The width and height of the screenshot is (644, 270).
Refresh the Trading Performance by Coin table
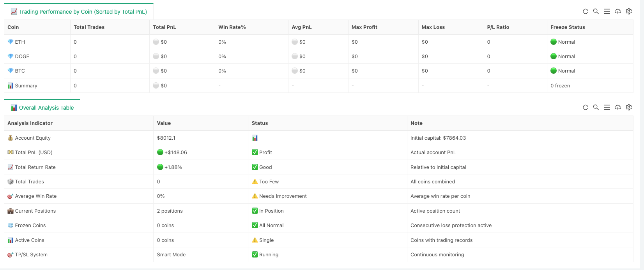pos(585,11)
